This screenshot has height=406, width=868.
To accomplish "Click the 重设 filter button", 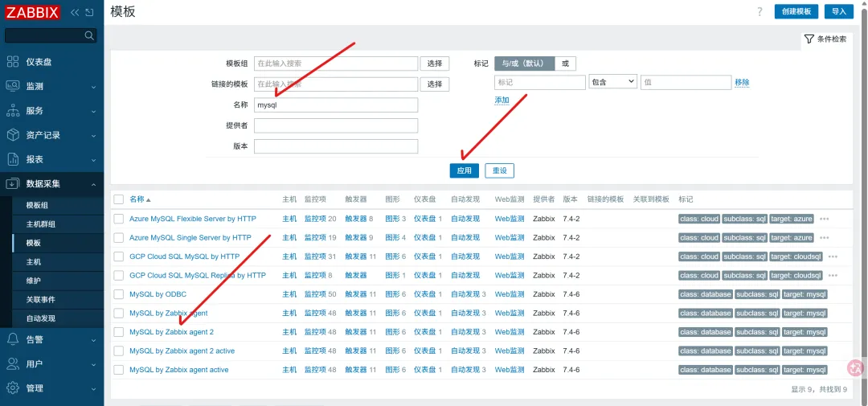I will [x=500, y=170].
